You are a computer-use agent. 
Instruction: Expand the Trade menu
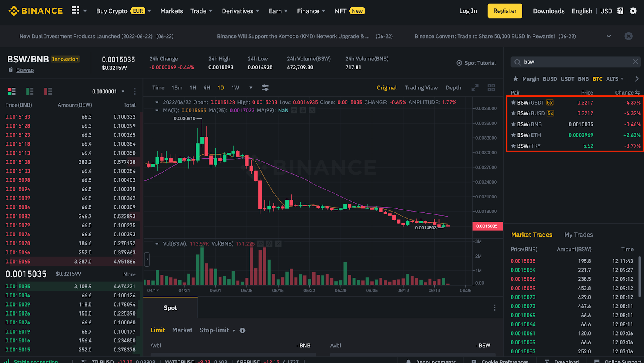(x=201, y=11)
